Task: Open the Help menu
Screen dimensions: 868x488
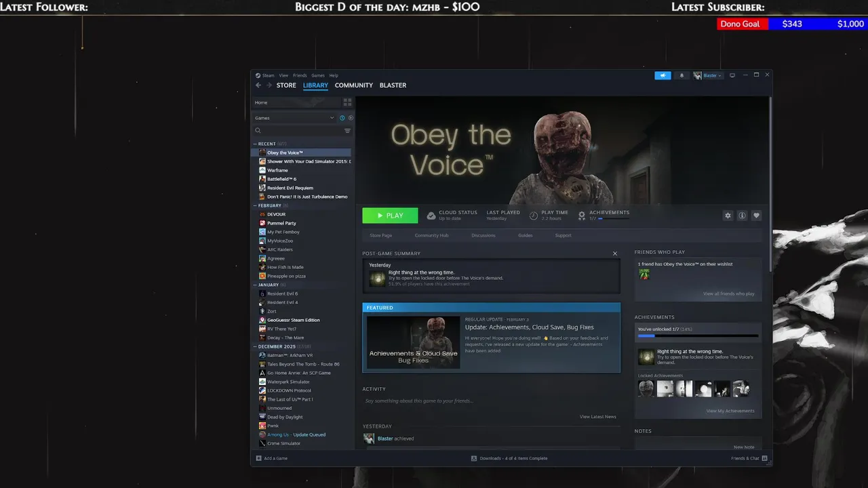Action: [334, 75]
